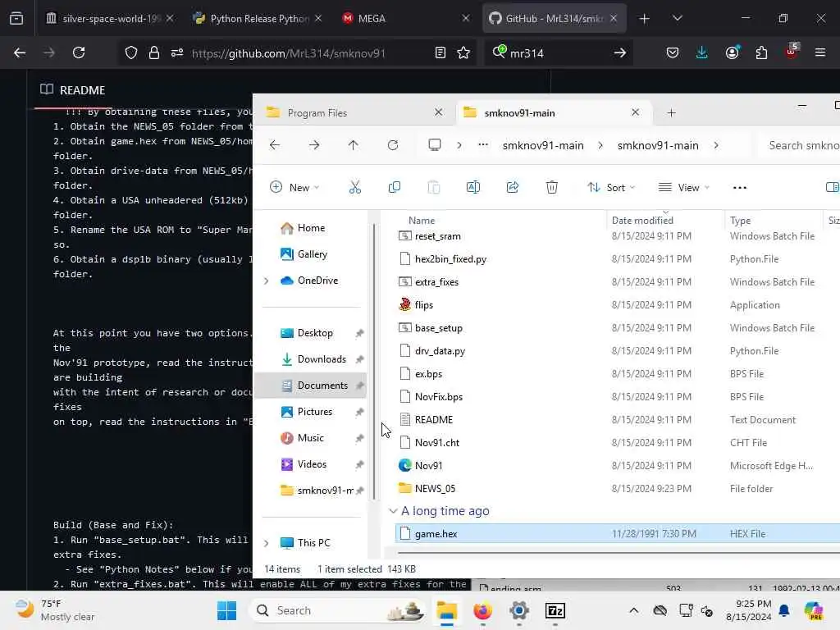Expand the This PC tree node

pyautogui.click(x=267, y=543)
